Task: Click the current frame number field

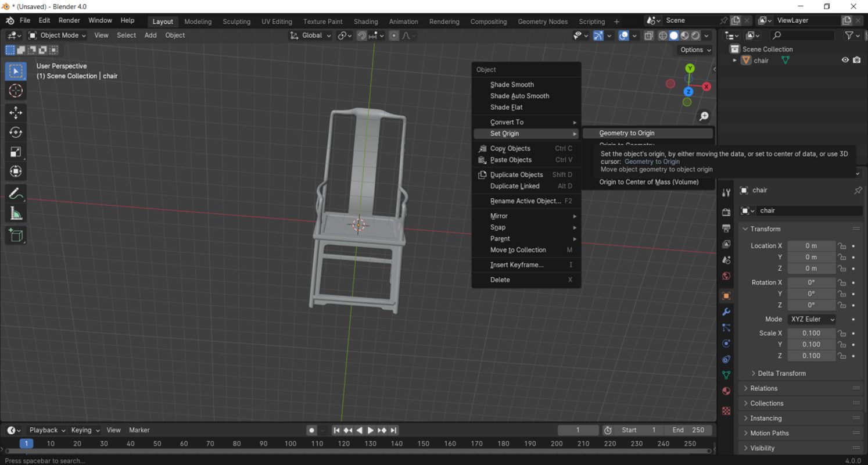Action: point(578,430)
